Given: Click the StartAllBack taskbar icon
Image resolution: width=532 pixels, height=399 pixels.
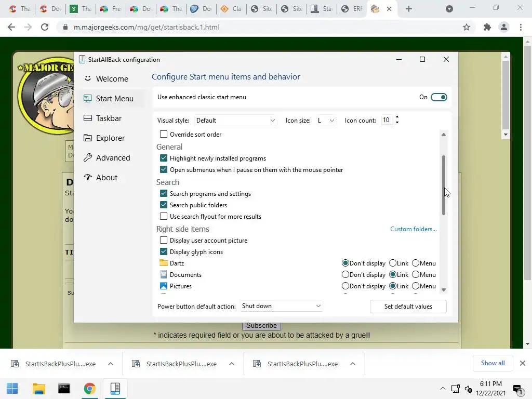Looking at the screenshot, I should coord(115,389).
